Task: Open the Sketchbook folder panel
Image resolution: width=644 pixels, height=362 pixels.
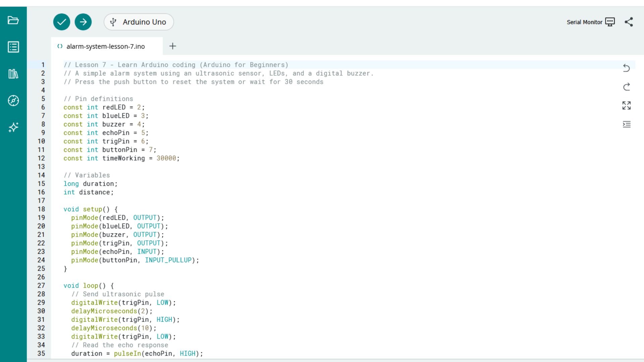Action: pyautogui.click(x=13, y=20)
